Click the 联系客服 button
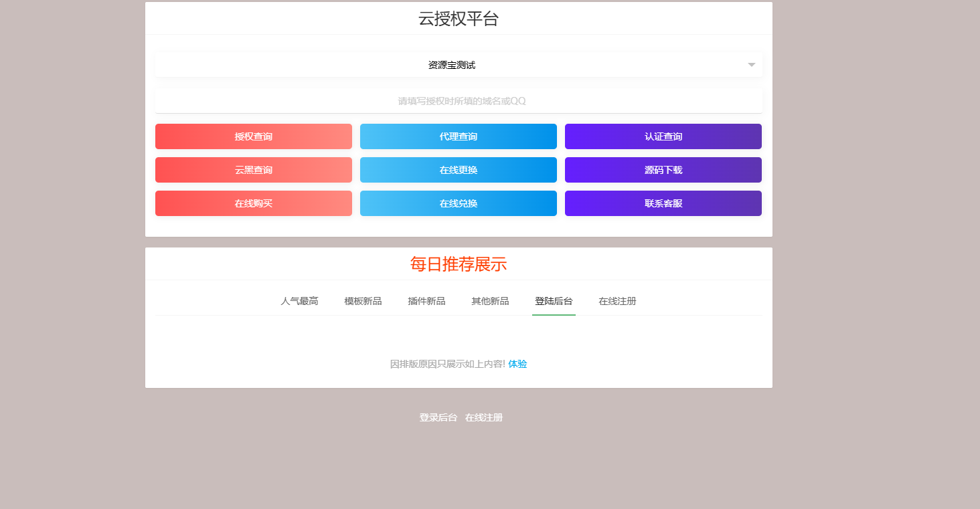Viewport: 980px width, 509px height. 663,203
